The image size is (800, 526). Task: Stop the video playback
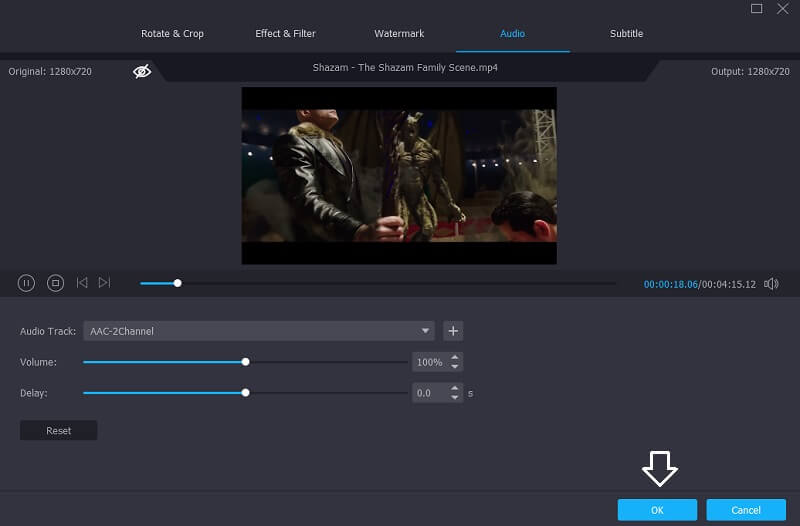pos(56,283)
